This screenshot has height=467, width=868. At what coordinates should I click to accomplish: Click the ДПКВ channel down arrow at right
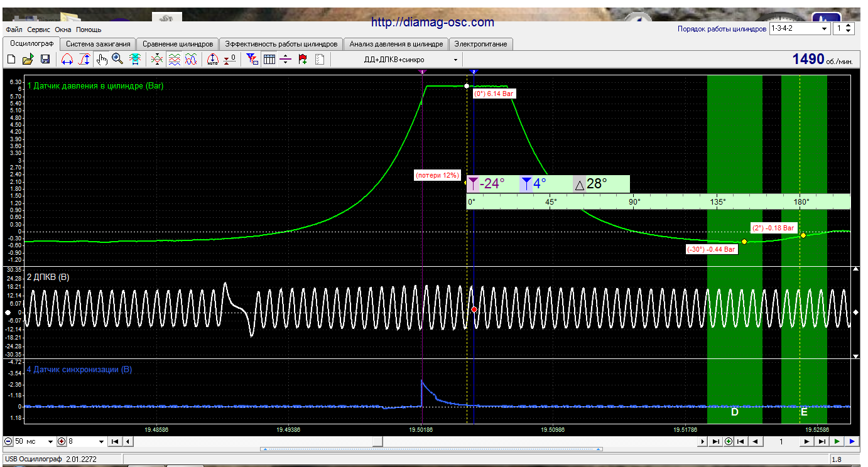[x=855, y=356]
